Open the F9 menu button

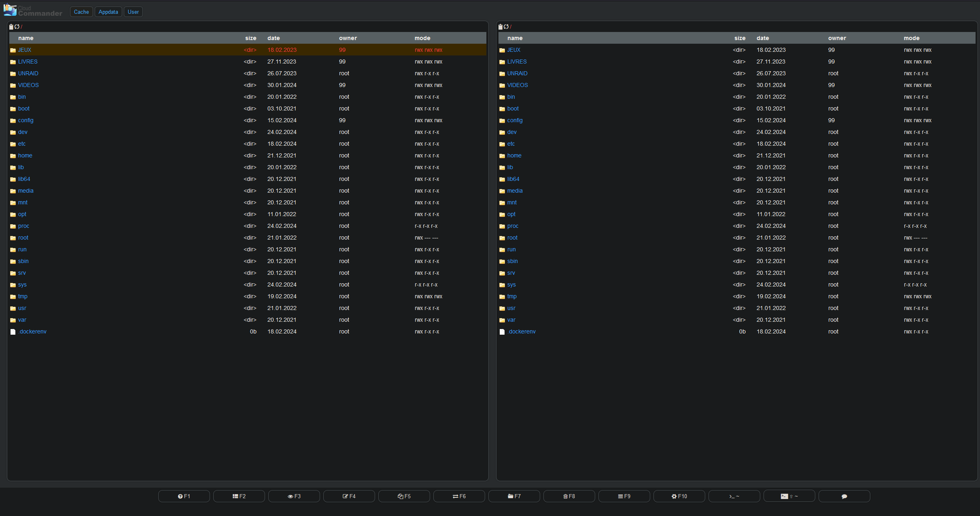[624, 496]
